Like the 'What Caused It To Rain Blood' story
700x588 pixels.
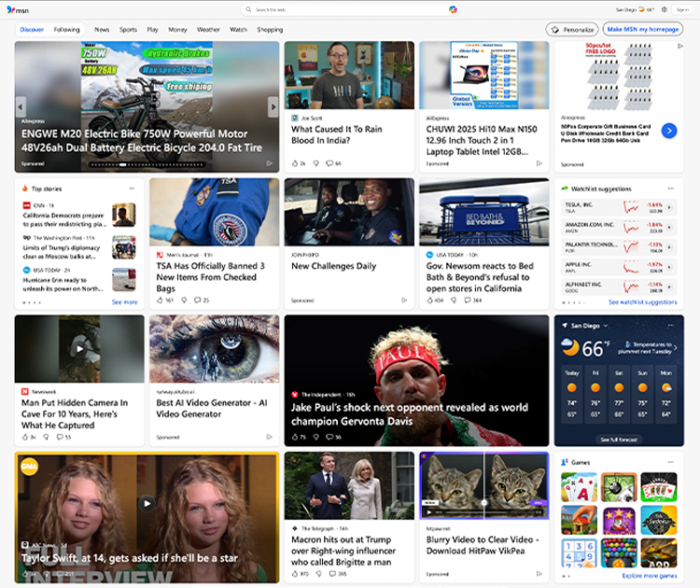[295, 163]
